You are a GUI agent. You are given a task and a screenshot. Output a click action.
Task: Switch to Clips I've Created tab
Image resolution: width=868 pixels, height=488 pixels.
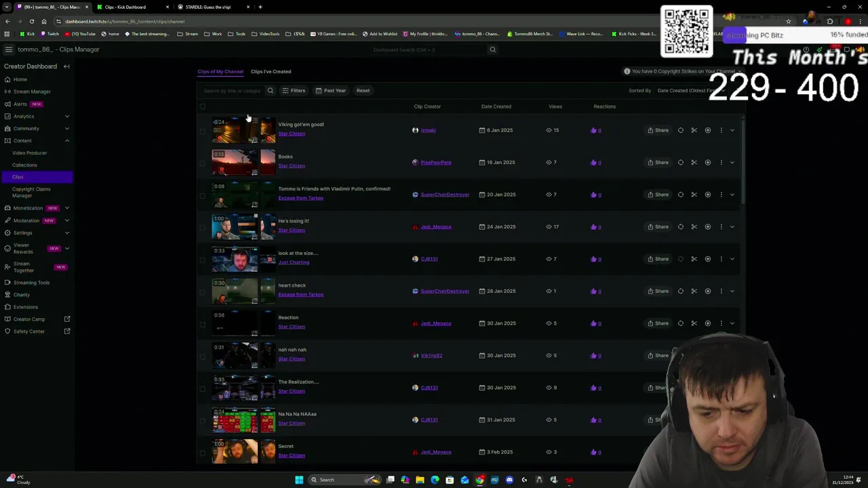pos(271,72)
